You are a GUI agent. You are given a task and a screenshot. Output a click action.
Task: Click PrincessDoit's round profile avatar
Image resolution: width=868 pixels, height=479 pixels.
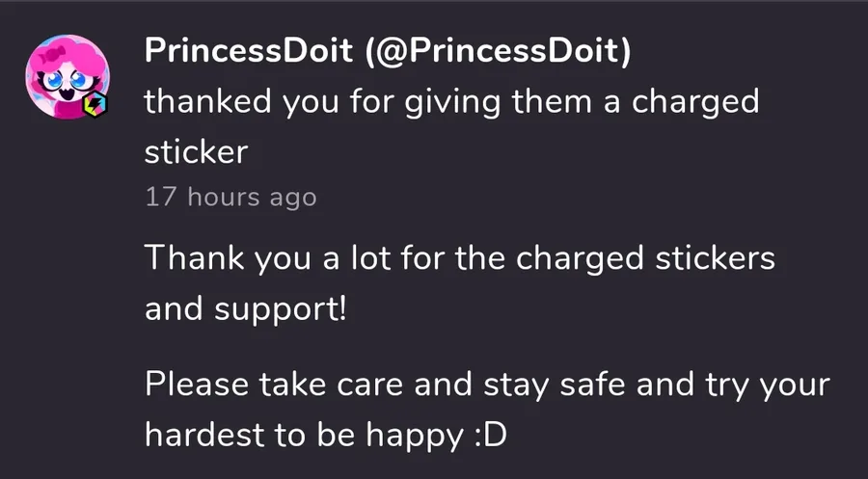pos(68,75)
